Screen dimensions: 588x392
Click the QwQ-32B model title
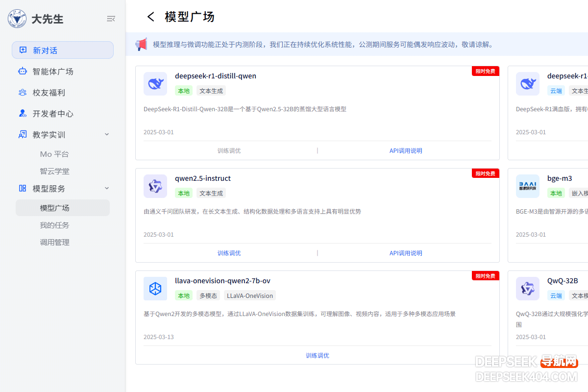pyautogui.click(x=563, y=281)
